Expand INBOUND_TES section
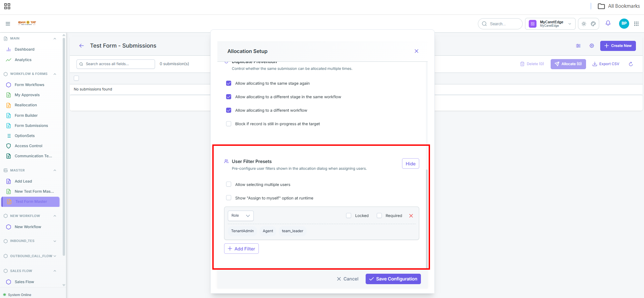 coord(55,241)
